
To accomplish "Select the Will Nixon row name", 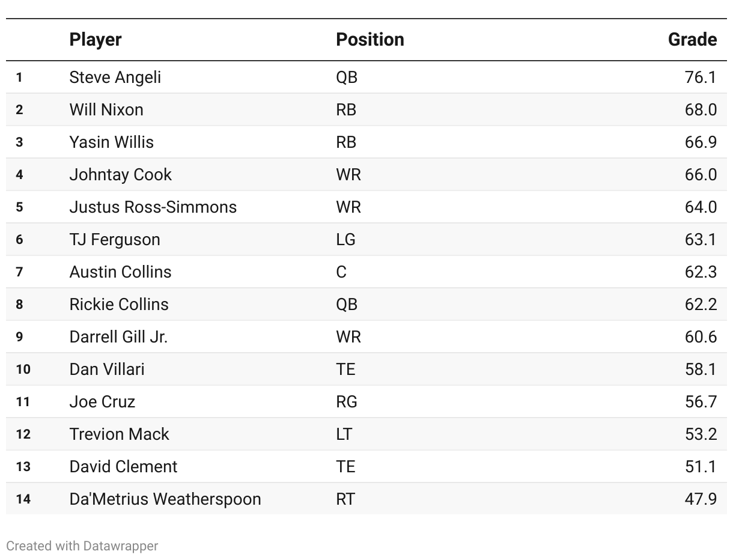I will coord(106,110).
